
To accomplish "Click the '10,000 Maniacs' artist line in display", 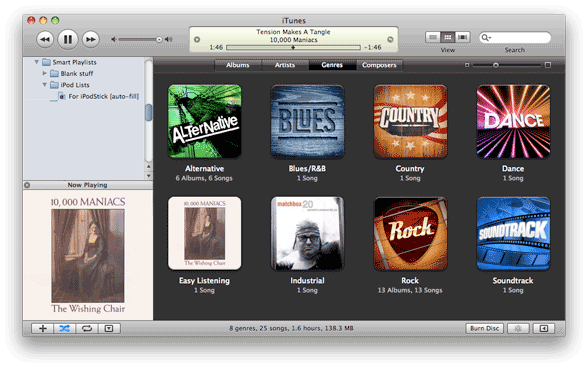I will click(x=293, y=40).
